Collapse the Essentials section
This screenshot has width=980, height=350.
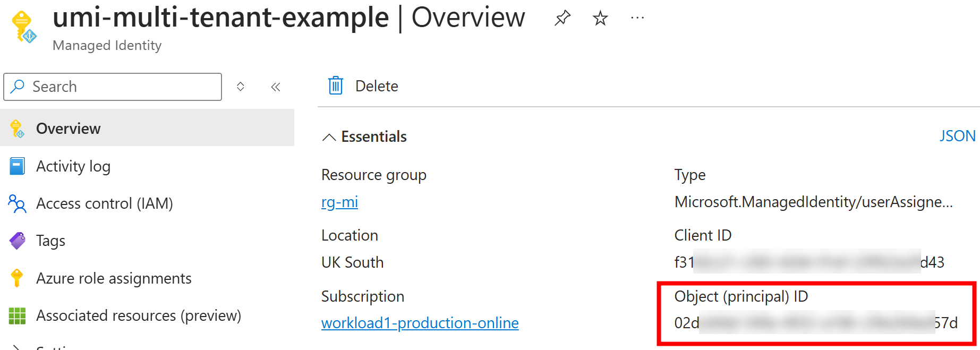coord(329,137)
